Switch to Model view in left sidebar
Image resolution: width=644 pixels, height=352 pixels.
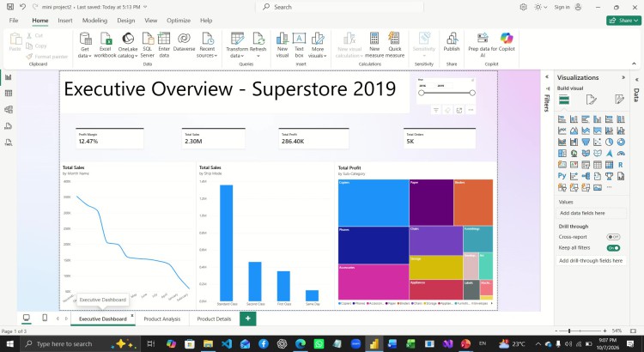click(x=9, y=110)
